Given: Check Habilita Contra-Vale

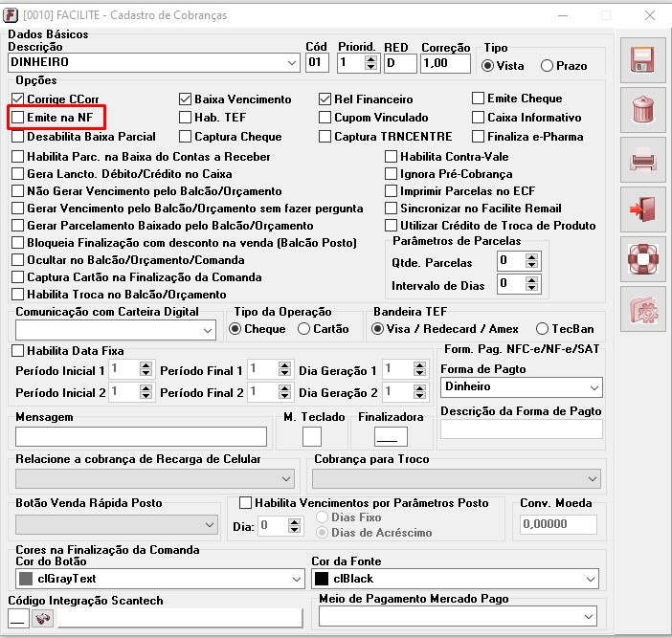Looking at the screenshot, I should click(x=391, y=156).
